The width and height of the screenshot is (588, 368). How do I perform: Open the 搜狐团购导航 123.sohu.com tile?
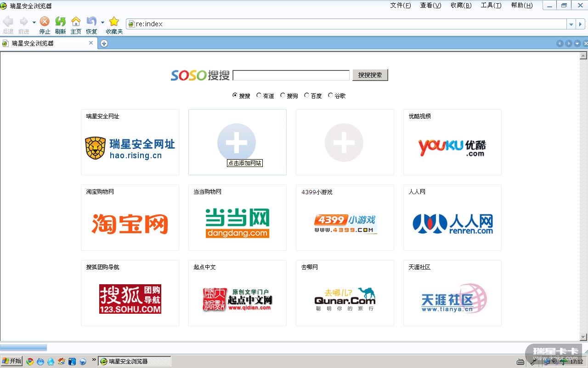coord(130,293)
